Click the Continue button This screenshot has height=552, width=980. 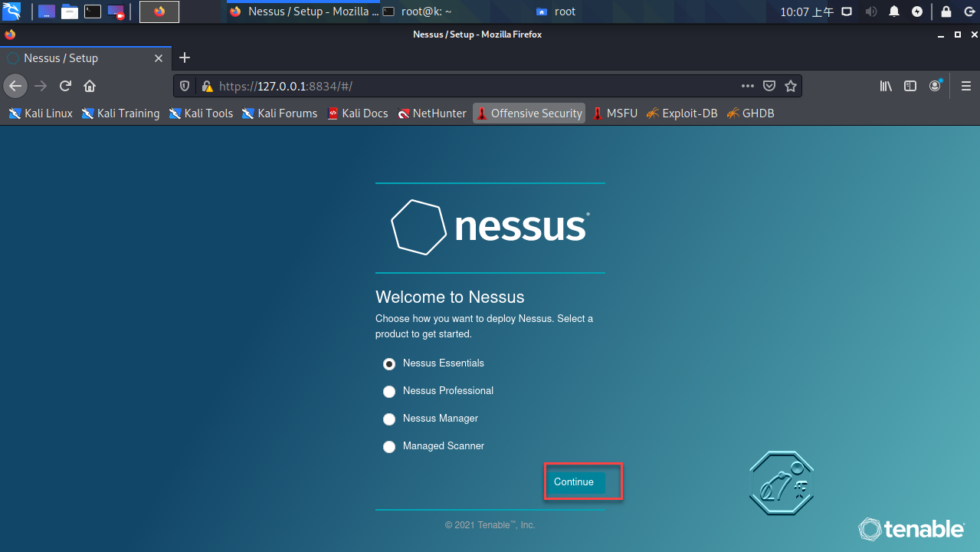574,482
